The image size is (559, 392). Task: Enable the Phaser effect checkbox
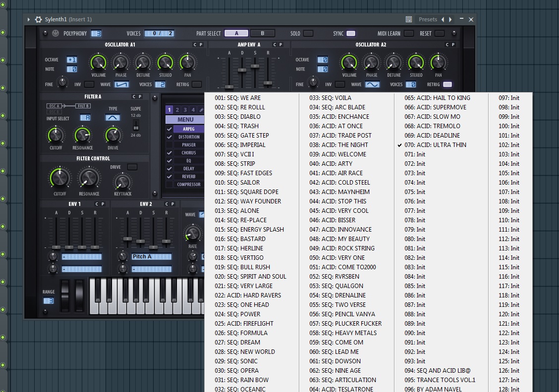pos(169,145)
